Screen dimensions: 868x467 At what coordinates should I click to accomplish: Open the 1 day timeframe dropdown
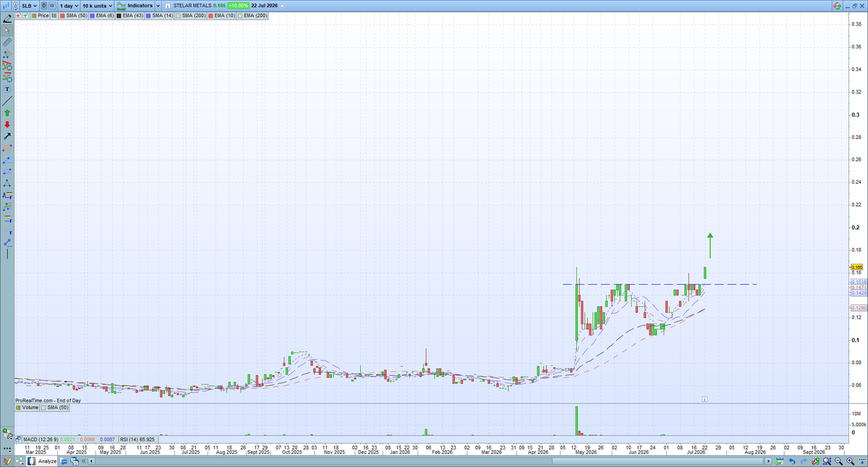tap(69, 5)
